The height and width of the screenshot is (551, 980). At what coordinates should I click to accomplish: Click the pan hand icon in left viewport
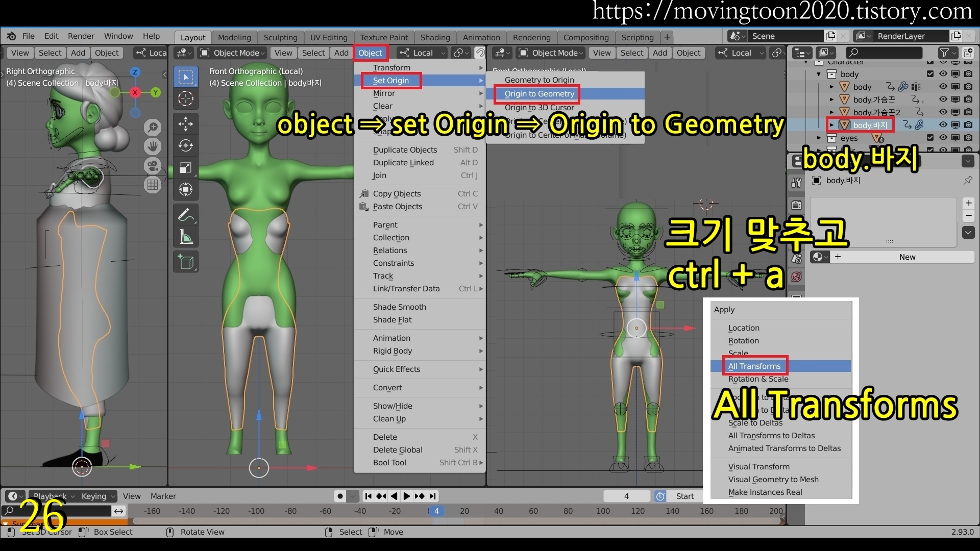coord(153,147)
